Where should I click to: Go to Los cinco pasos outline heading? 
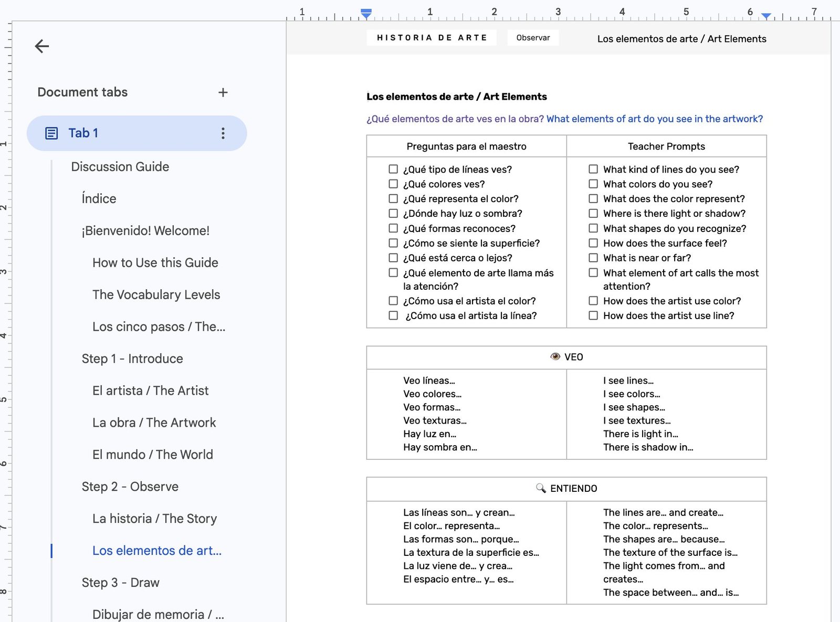[x=159, y=327]
